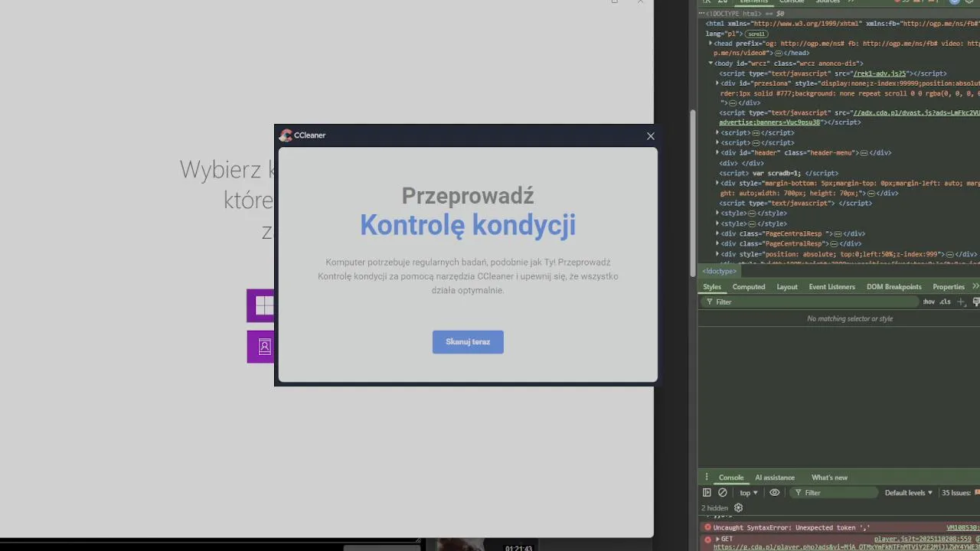Click the scroll badge next to lang=pl

[x=756, y=34]
